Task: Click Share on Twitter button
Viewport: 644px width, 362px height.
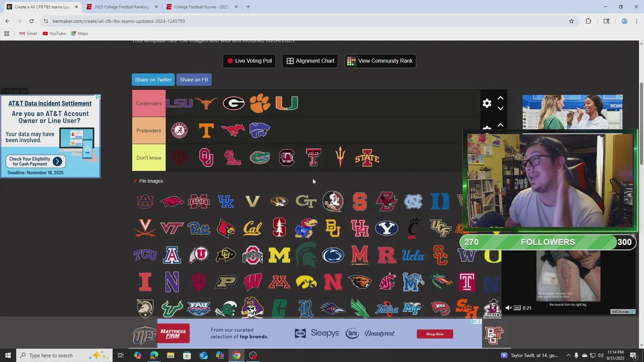Action: (153, 79)
